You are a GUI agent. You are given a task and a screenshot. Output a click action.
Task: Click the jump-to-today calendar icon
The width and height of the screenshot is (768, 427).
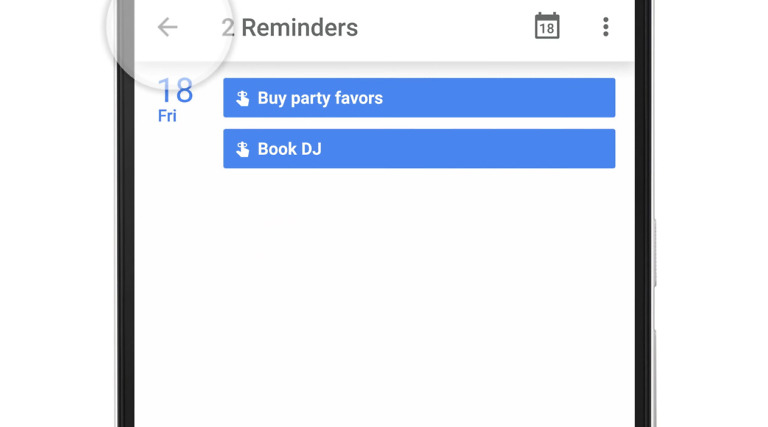pyautogui.click(x=547, y=27)
